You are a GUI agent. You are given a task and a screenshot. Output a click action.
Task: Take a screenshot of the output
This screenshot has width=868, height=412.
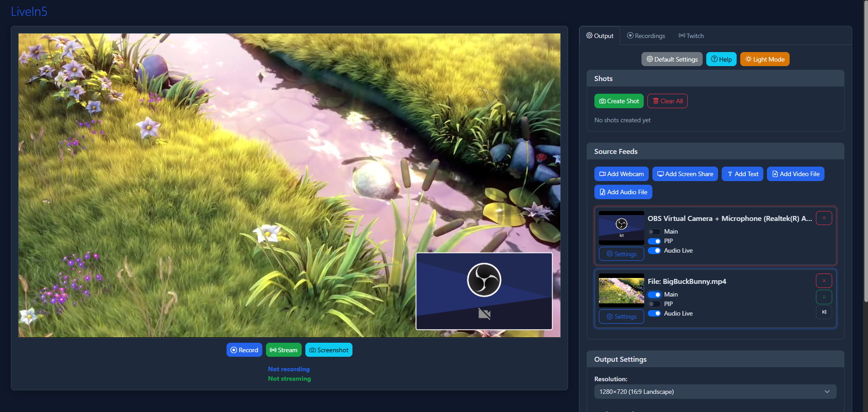pos(329,350)
